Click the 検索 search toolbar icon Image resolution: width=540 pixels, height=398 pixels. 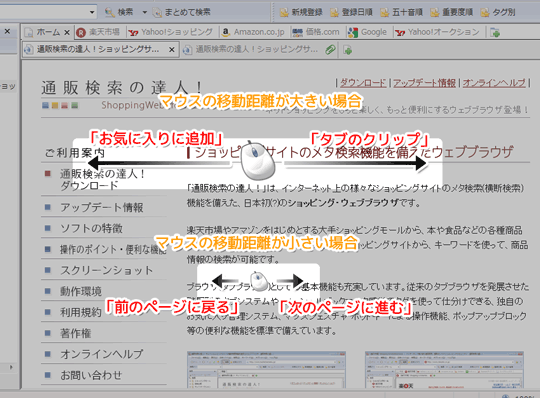(110, 12)
